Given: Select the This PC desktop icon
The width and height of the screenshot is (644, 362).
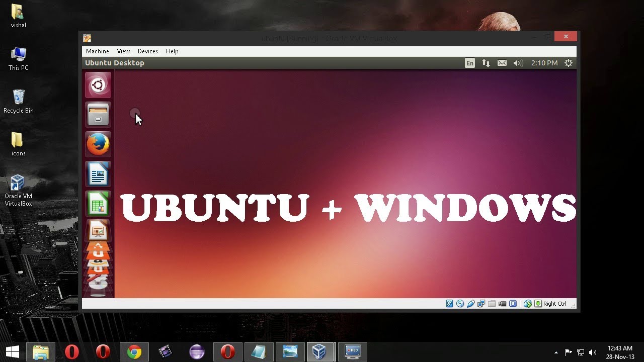Looking at the screenshot, I should [x=18, y=59].
